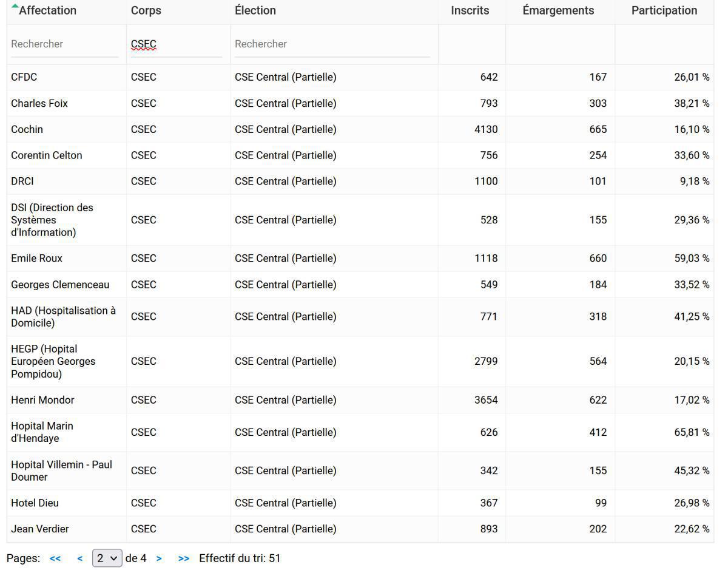Select the Jean Verdier row
The image size is (728, 570).
(40, 529)
